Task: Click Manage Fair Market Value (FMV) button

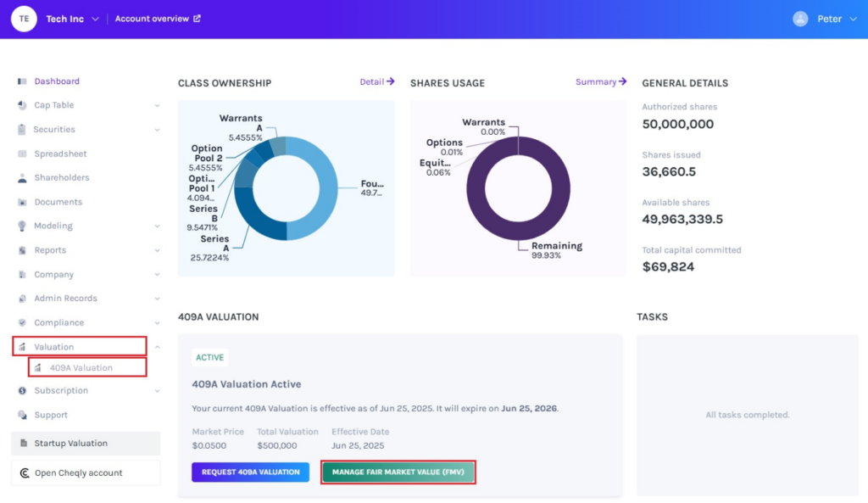Action: pos(398,472)
